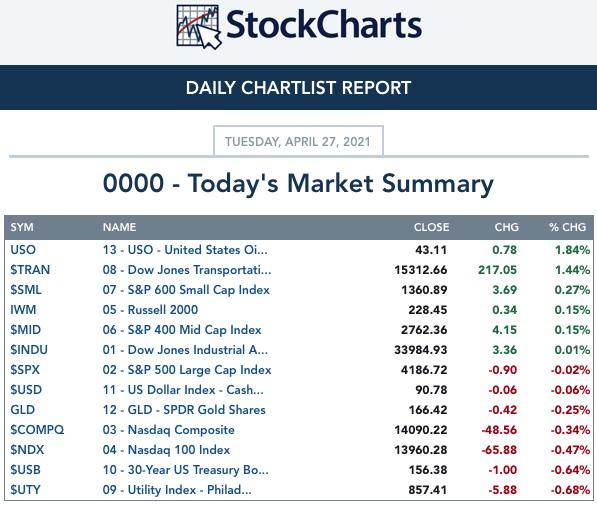
Task: Click the $MID symbol link
Action: (x=25, y=330)
